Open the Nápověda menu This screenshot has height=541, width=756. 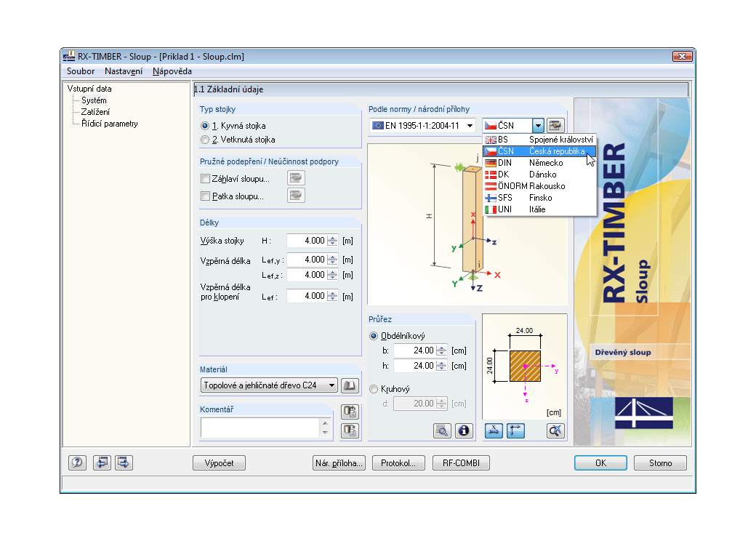[172, 71]
